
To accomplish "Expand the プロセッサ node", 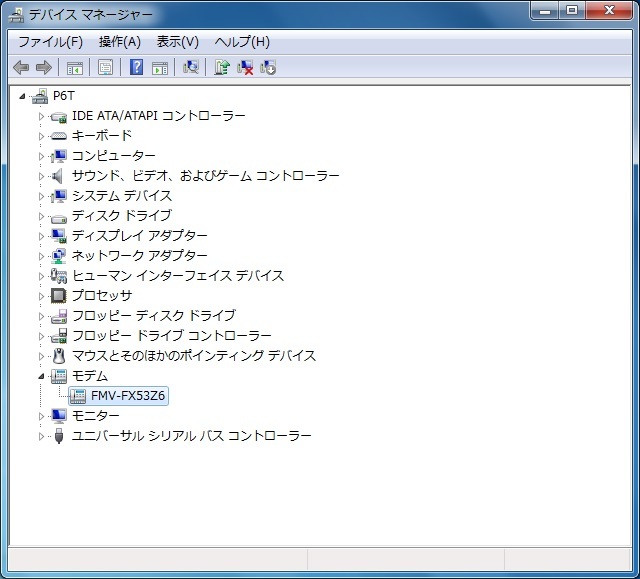I will coord(41,296).
